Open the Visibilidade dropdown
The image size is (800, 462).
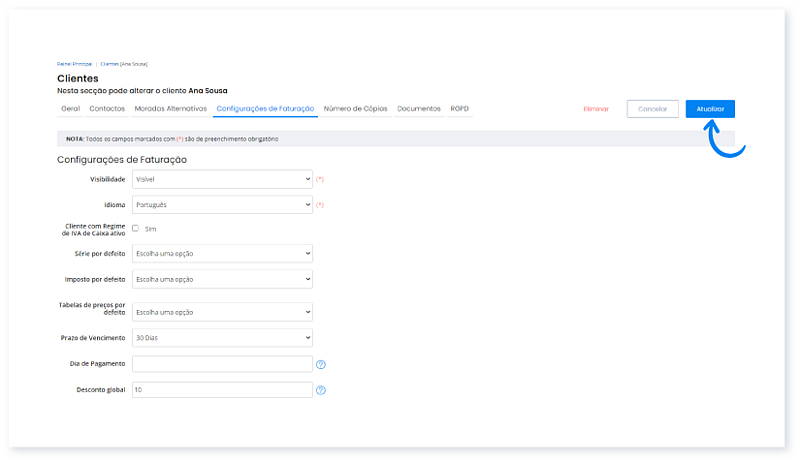point(222,179)
